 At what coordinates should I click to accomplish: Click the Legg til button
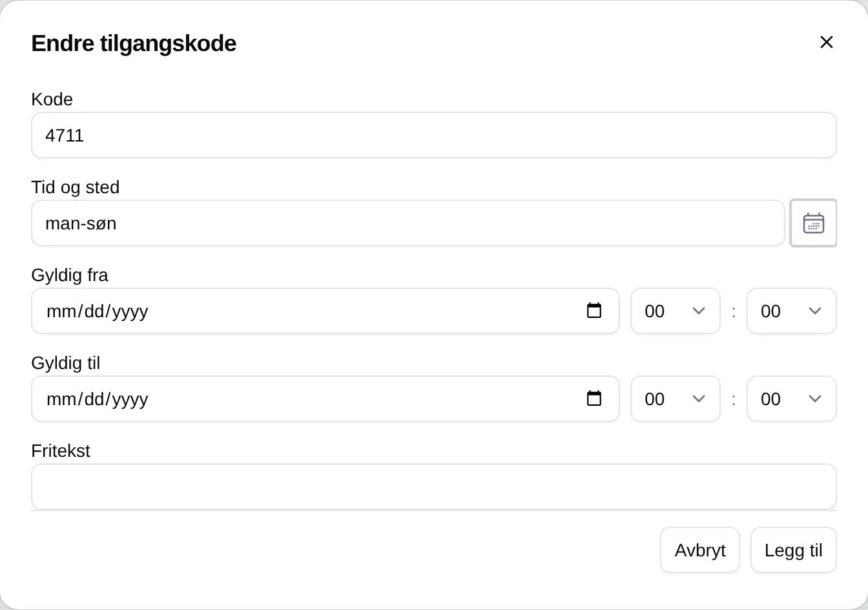(x=793, y=550)
